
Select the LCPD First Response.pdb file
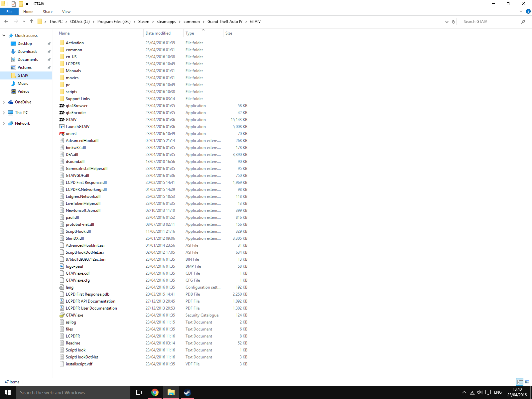pos(87,294)
